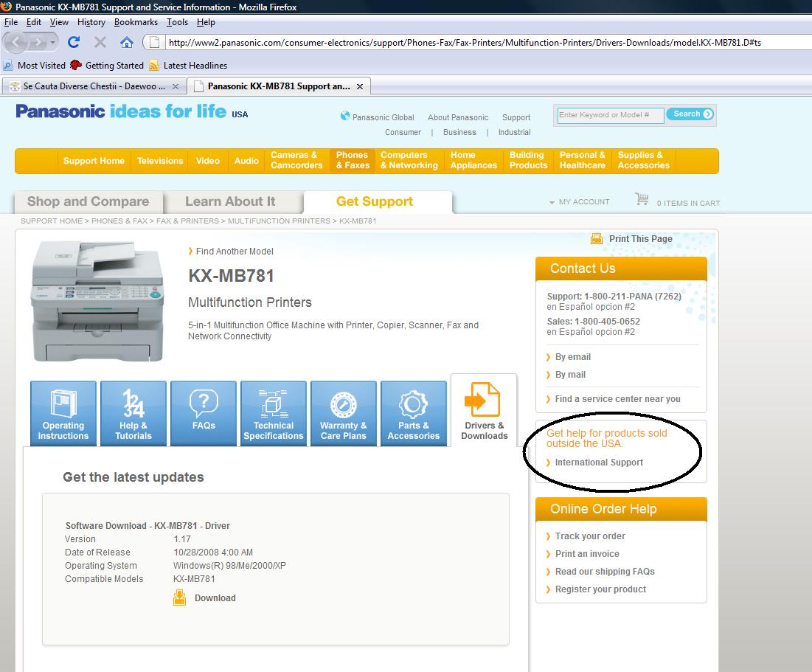Click the Home icon in the navigation bar
The height and width of the screenshot is (672, 812).
coord(127,42)
